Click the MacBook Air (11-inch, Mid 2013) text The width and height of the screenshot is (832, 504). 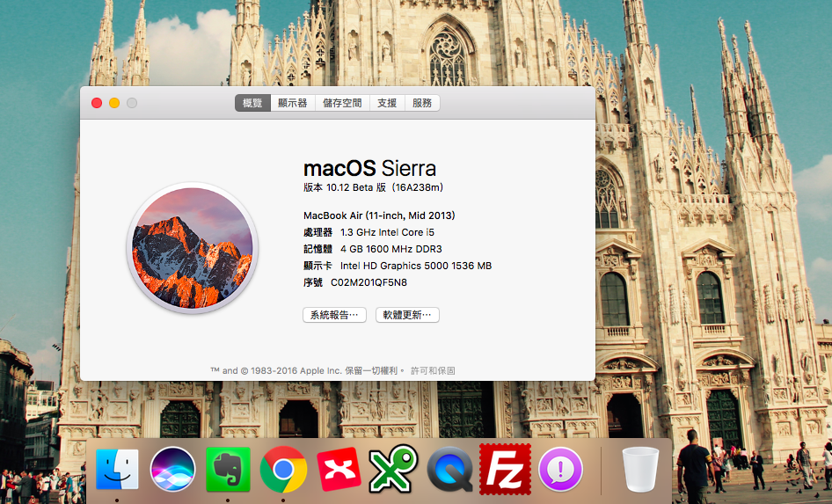click(379, 215)
